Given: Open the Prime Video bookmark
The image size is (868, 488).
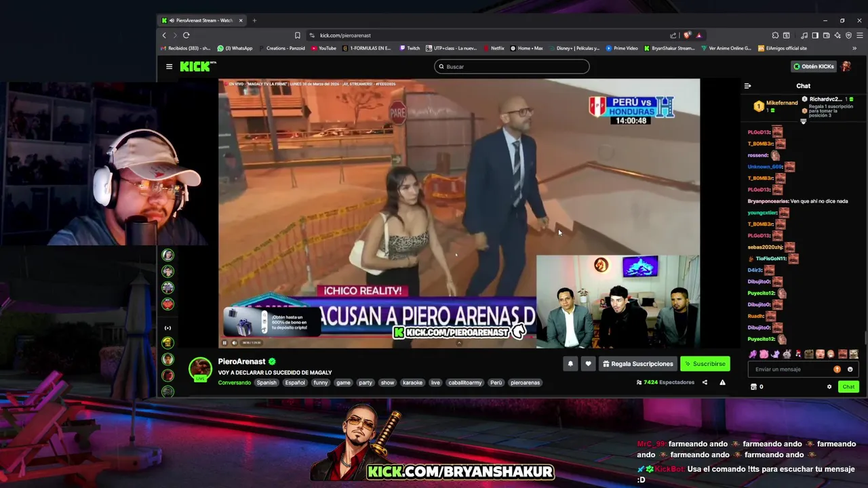Looking at the screenshot, I should click(x=622, y=48).
